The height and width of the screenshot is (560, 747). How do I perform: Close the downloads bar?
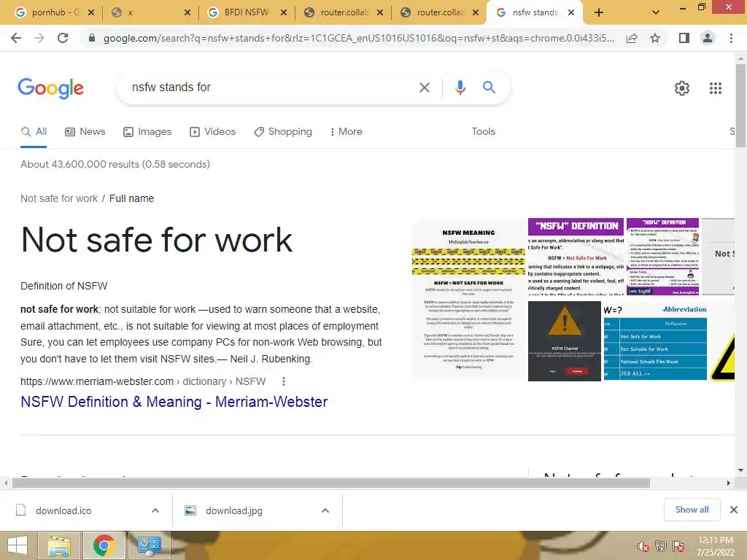734,510
